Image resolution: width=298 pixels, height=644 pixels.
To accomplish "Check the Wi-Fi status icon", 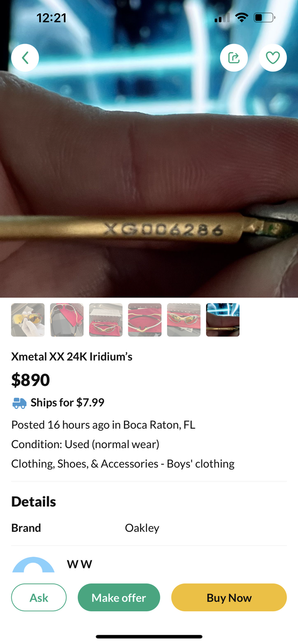I will [242, 18].
